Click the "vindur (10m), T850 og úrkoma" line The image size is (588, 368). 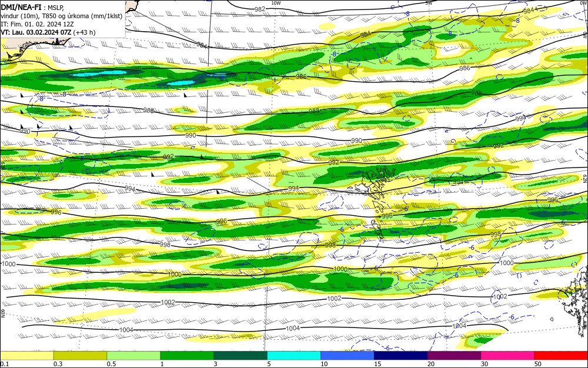click(62, 15)
